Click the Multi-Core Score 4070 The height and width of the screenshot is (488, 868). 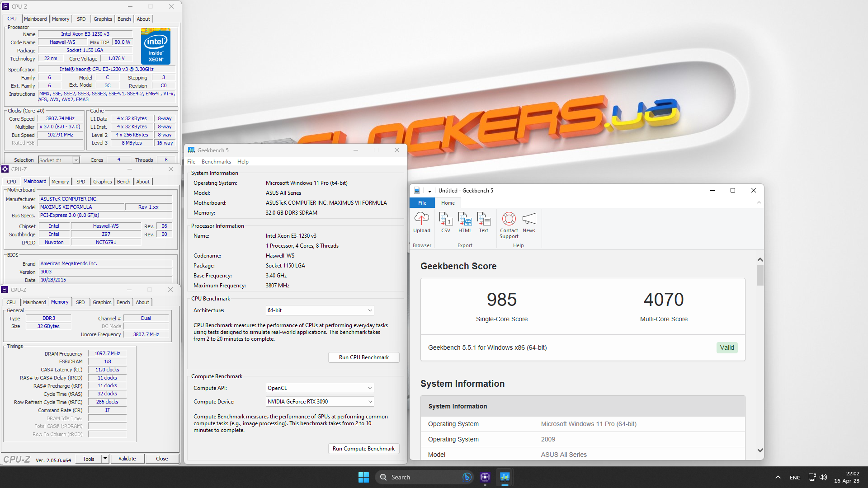(x=664, y=300)
